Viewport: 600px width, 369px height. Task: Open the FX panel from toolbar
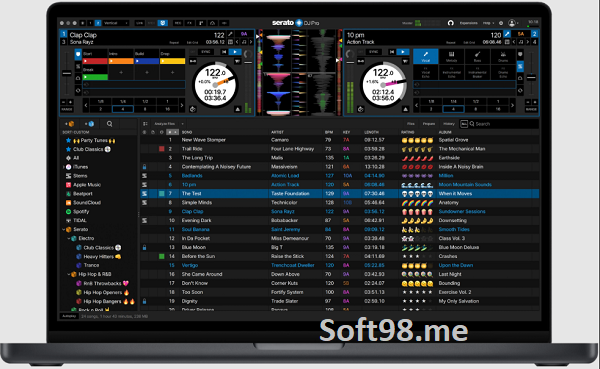click(189, 23)
